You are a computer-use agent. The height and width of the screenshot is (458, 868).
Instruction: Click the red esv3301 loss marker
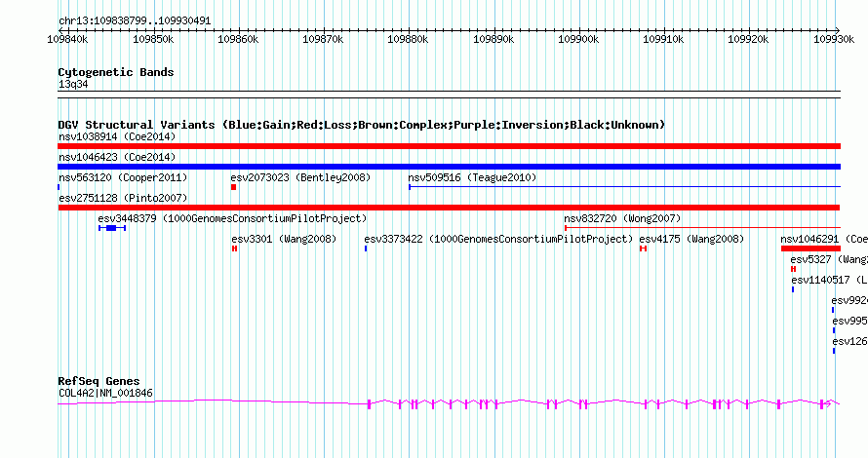click(x=235, y=248)
